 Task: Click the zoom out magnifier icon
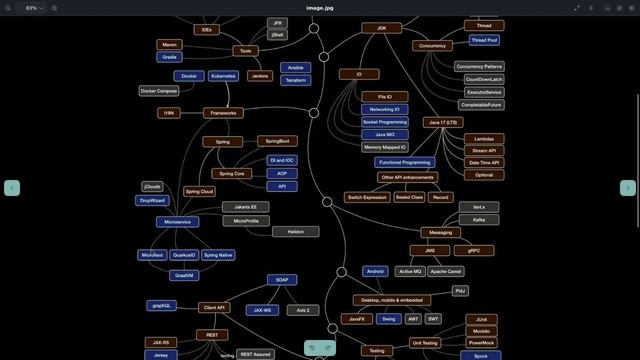[8, 8]
